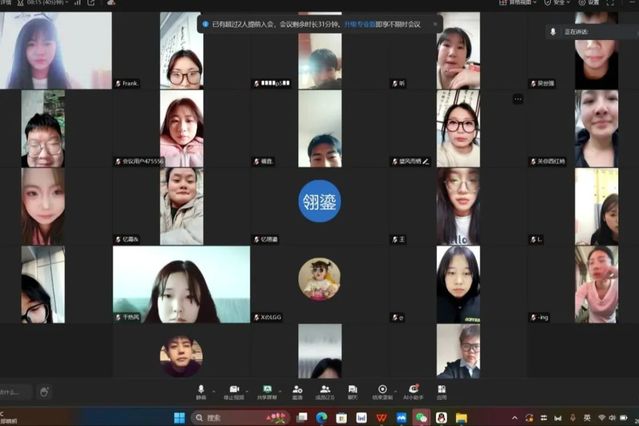
Task: Click the upgrade link in notification banner
Action: coord(360,24)
